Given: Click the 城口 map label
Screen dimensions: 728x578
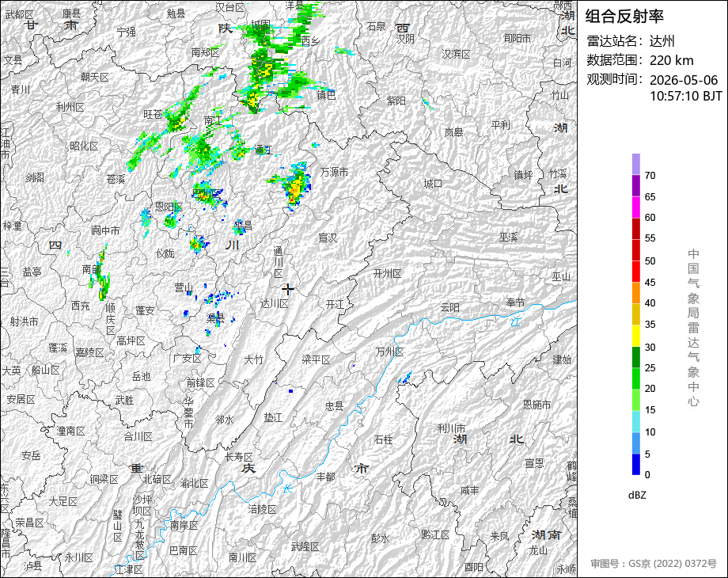Looking at the screenshot, I should (433, 184).
